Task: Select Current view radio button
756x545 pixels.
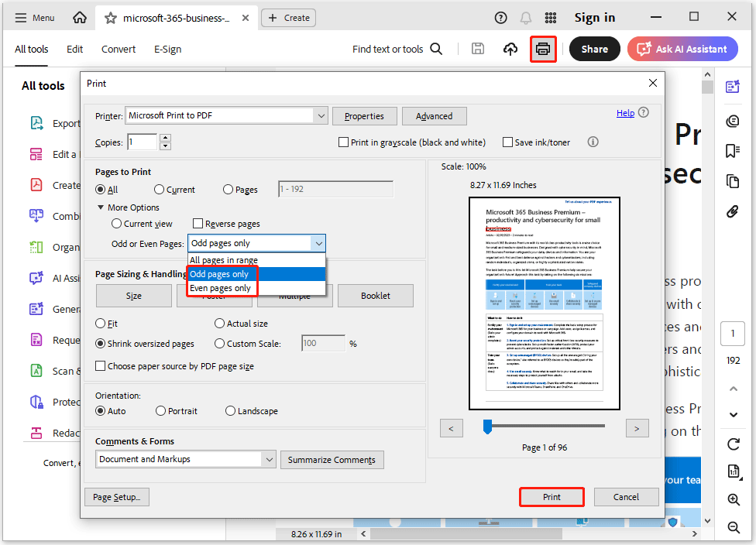Action: point(116,224)
